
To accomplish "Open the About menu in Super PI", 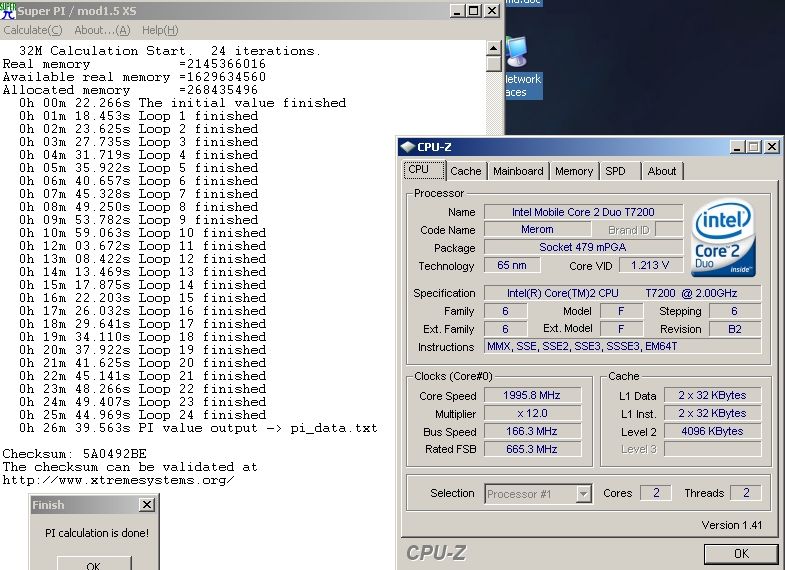I will pos(102,30).
